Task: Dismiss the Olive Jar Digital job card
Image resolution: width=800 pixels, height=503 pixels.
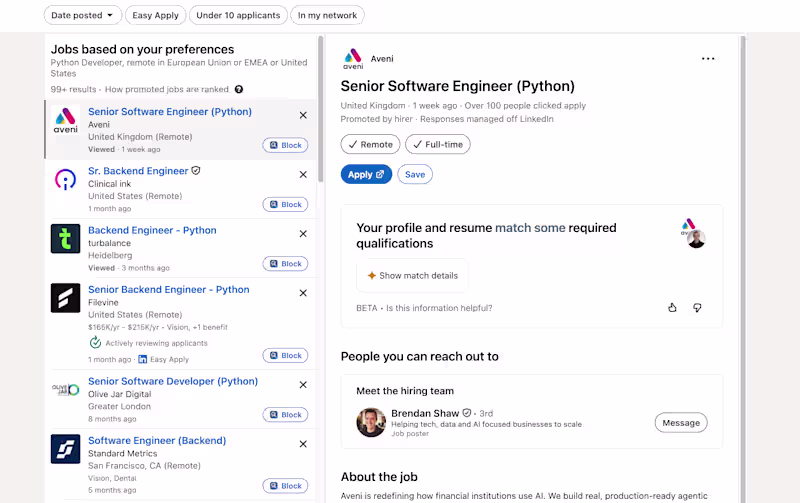Action: [303, 385]
